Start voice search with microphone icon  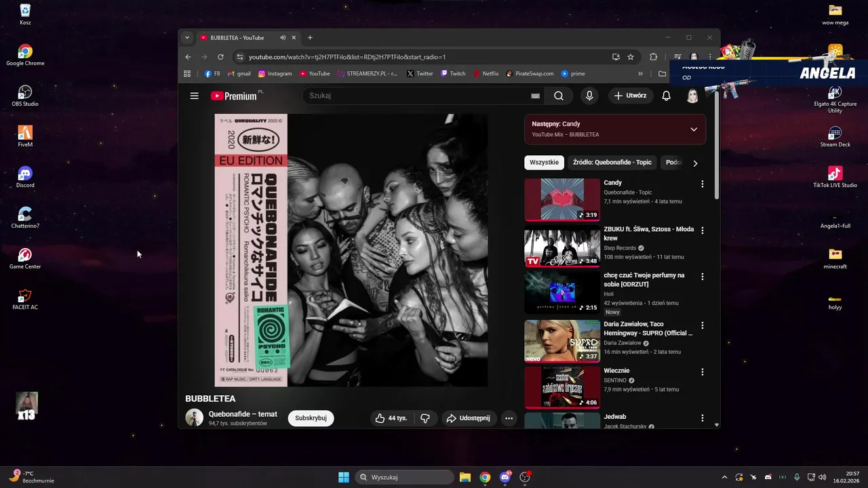click(x=589, y=96)
